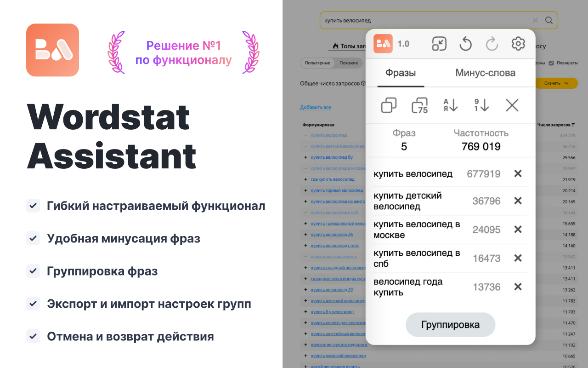Open the 'велосипед купить недорого' link
The height and width of the screenshot is (368, 588).
pos(339,345)
